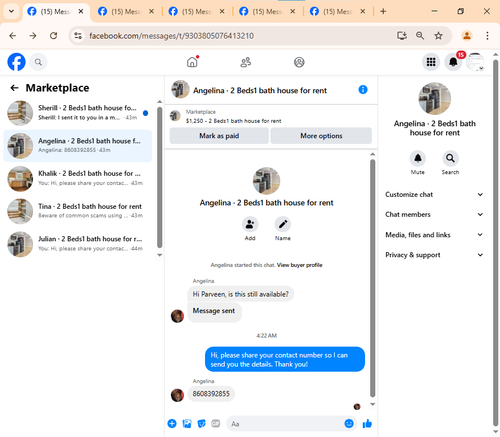Click the blue sent message bubble
This screenshot has width=500, height=437.
[x=285, y=359]
